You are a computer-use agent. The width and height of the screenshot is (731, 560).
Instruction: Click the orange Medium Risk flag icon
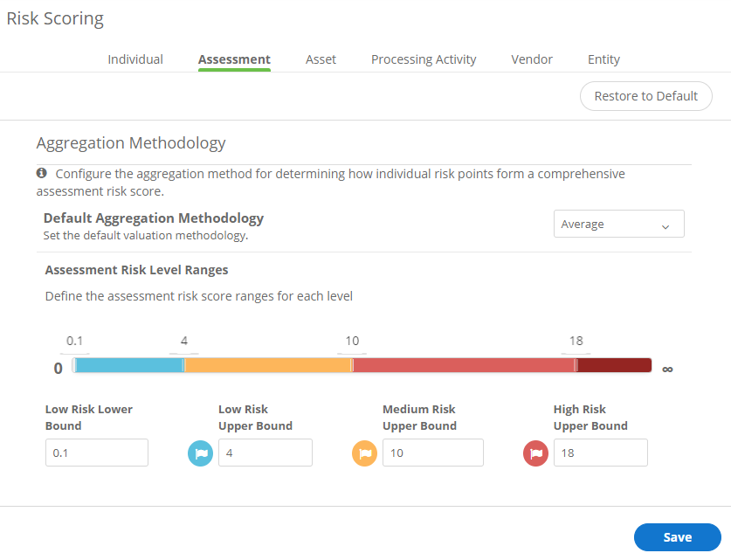[364, 453]
